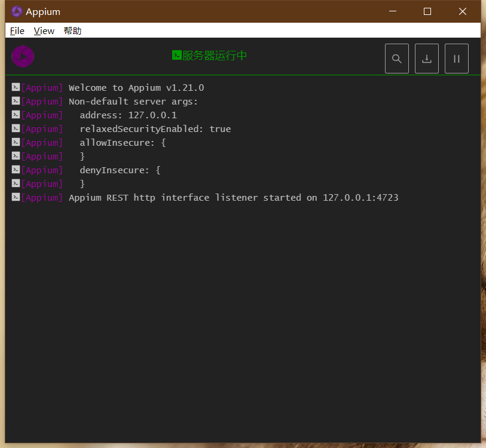Open the 帮助 help menu
486x448 pixels.
[72, 30]
